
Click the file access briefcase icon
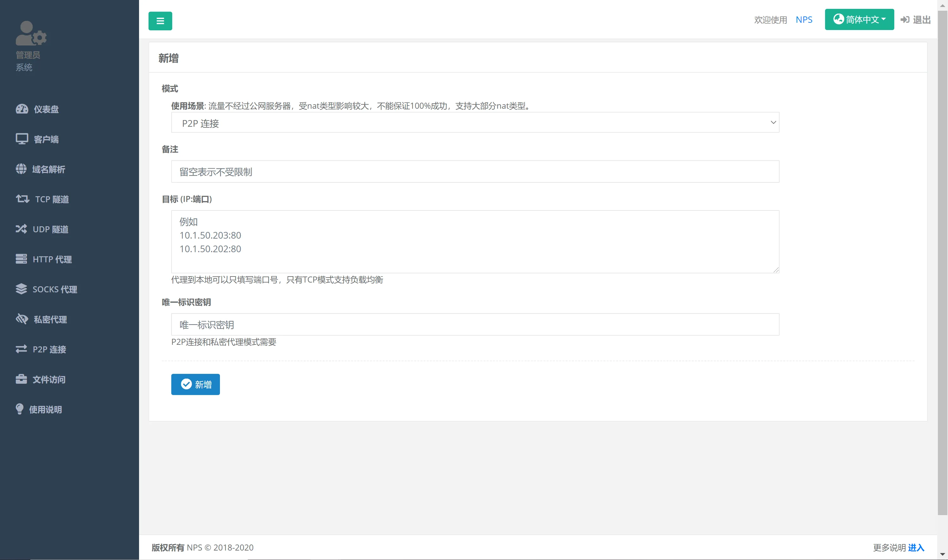[21, 379]
